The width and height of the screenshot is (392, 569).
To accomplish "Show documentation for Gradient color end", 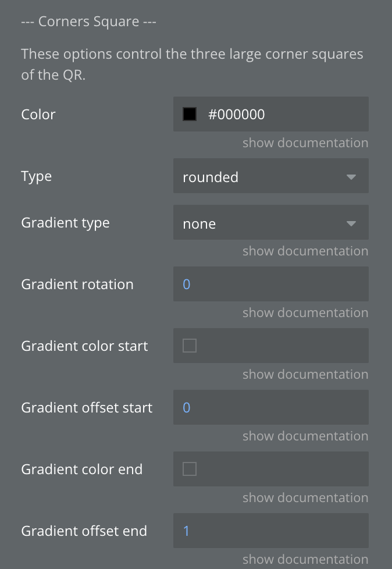I will [x=305, y=498].
